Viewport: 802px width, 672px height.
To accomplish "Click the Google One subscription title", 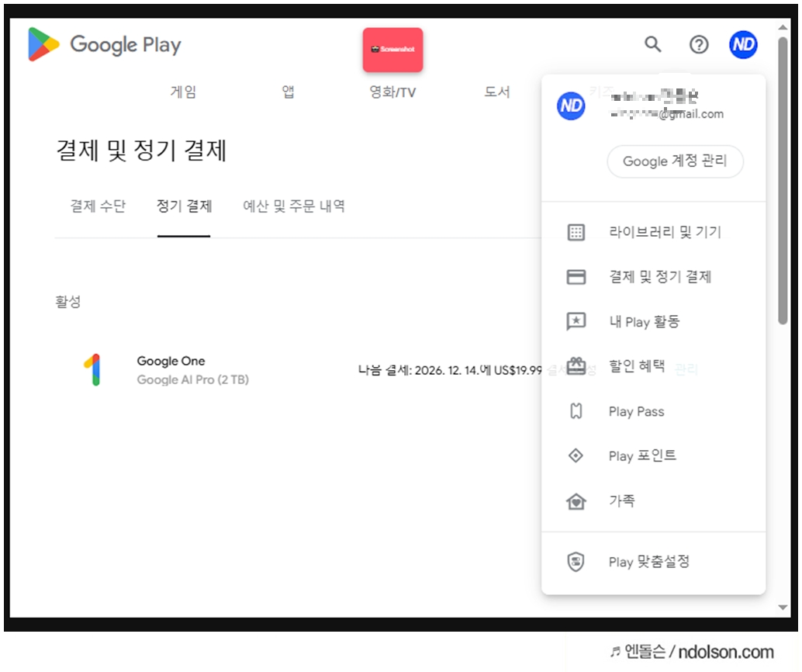I will 171,361.
